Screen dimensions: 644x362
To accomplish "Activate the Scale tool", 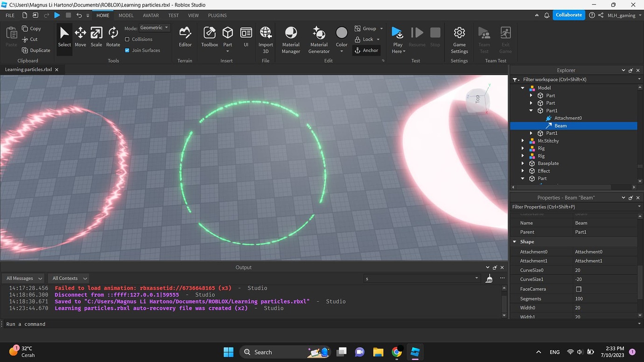I will 96,36.
